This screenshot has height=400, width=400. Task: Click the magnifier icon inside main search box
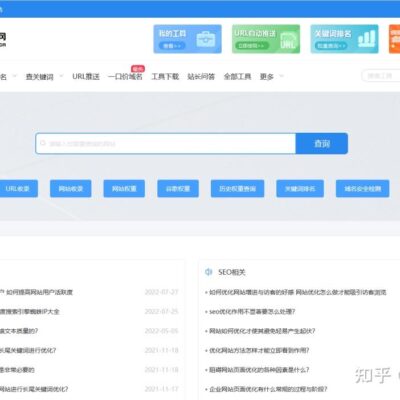(43, 143)
